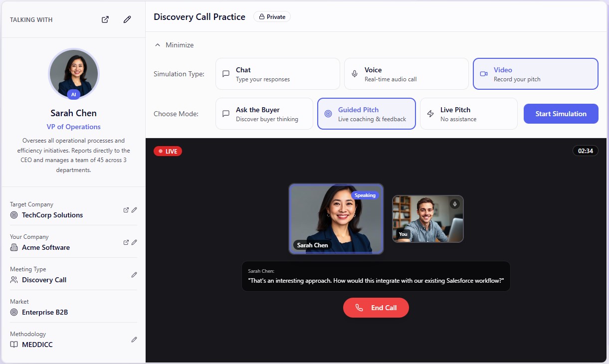Click the Sarah Chen name label on video
The height and width of the screenshot is (364, 609).
pos(313,245)
